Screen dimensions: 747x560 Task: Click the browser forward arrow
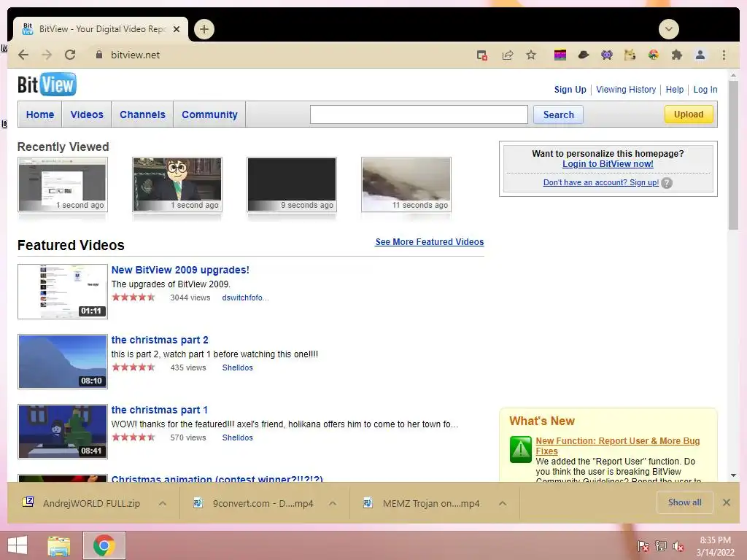[x=47, y=55]
